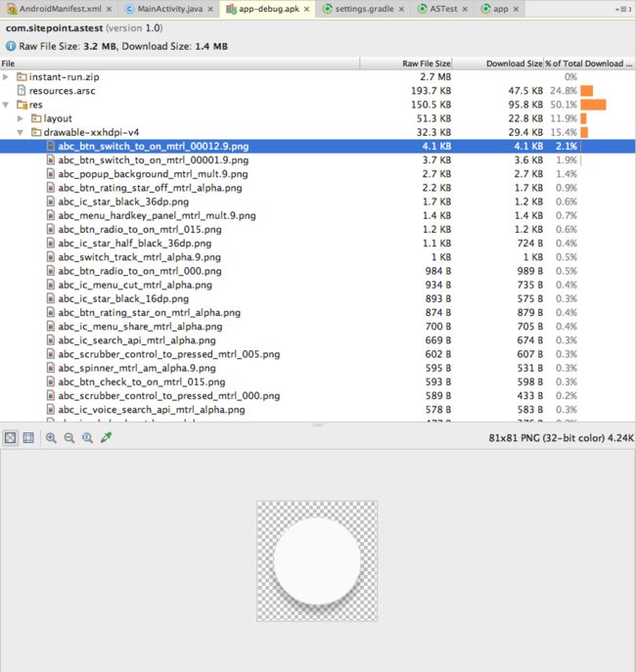Close the ASTest tab
This screenshot has height=672, width=636.
[x=465, y=9]
